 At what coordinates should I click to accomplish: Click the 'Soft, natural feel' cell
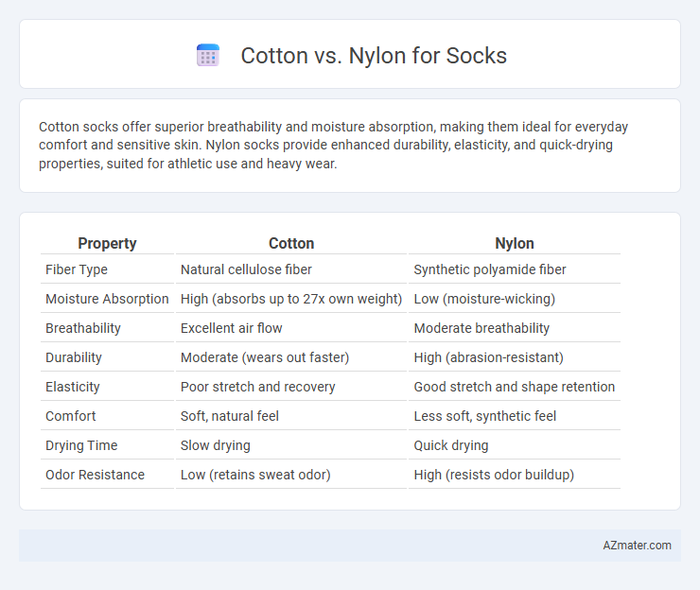[230, 416]
